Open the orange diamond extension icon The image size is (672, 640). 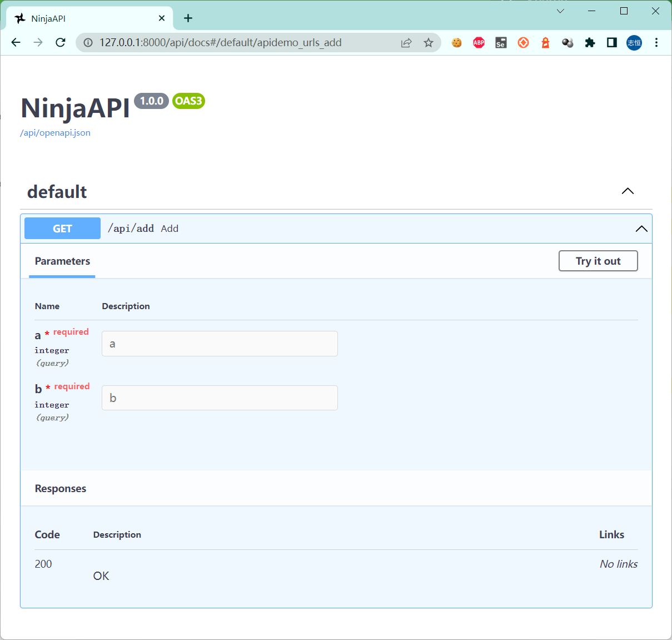(x=523, y=42)
